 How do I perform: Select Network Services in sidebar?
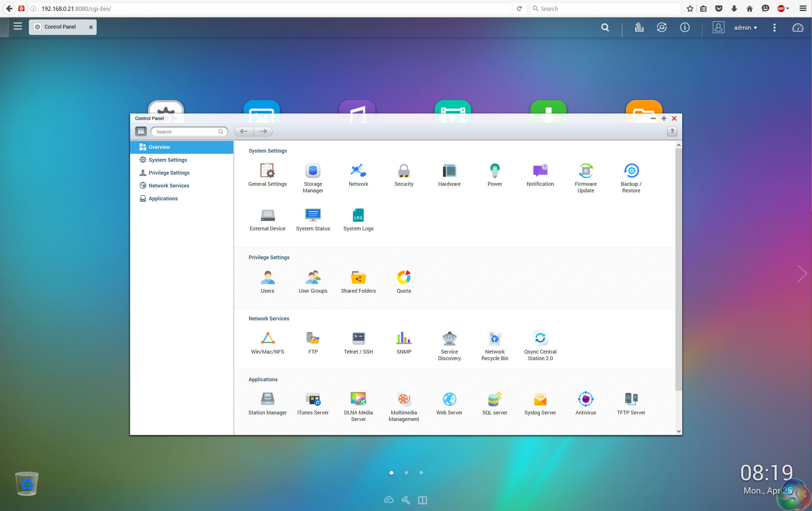169,185
